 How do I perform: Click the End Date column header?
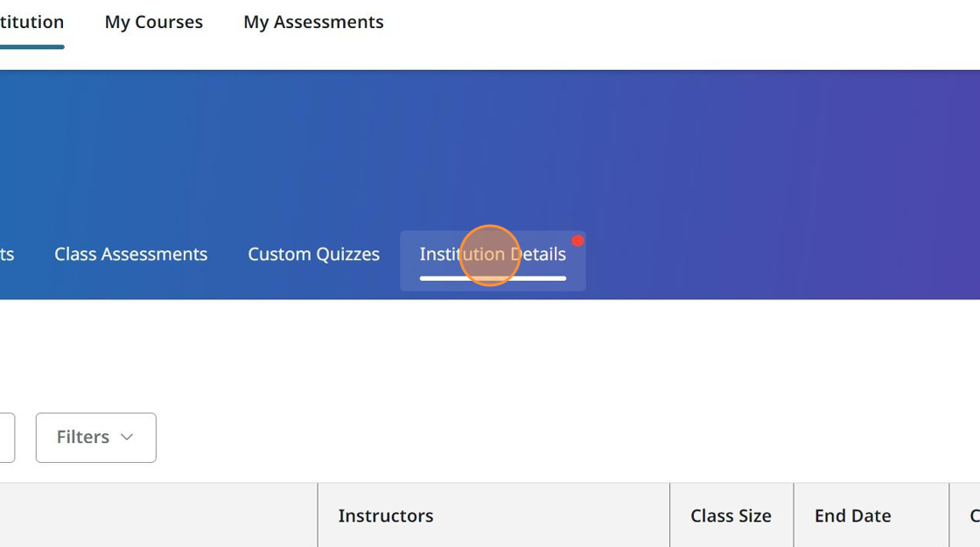(x=851, y=515)
